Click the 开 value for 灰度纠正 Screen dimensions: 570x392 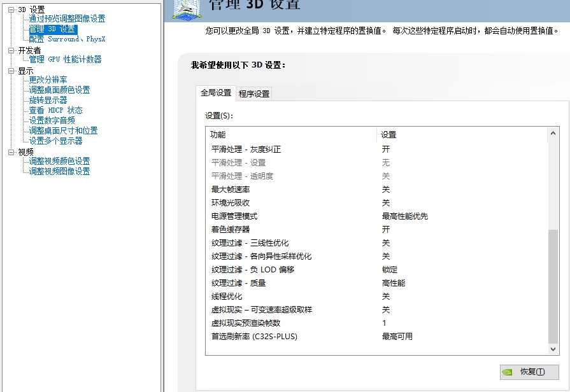pos(386,150)
